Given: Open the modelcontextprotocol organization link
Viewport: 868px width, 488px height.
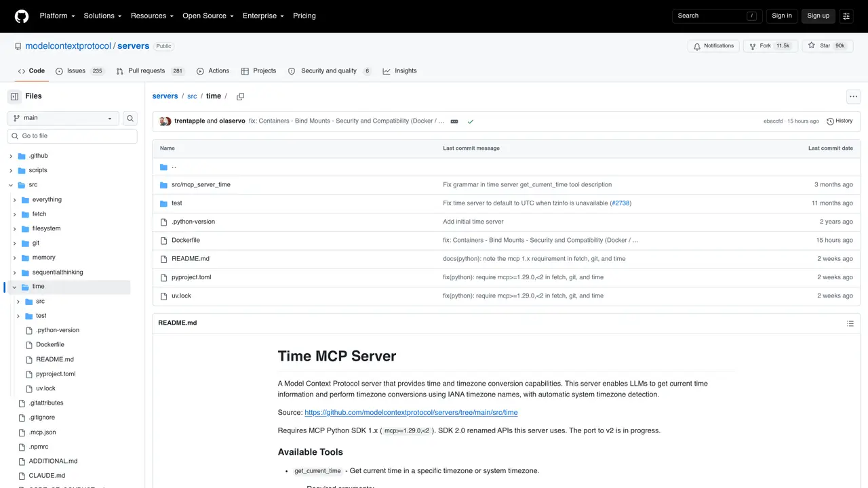Looking at the screenshot, I should (x=68, y=46).
